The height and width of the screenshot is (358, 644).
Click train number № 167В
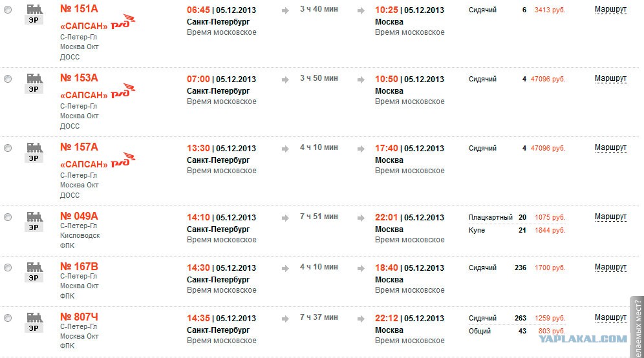(79, 266)
